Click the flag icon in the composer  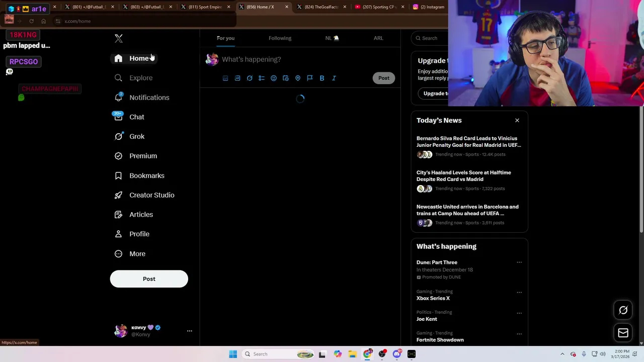click(x=310, y=78)
